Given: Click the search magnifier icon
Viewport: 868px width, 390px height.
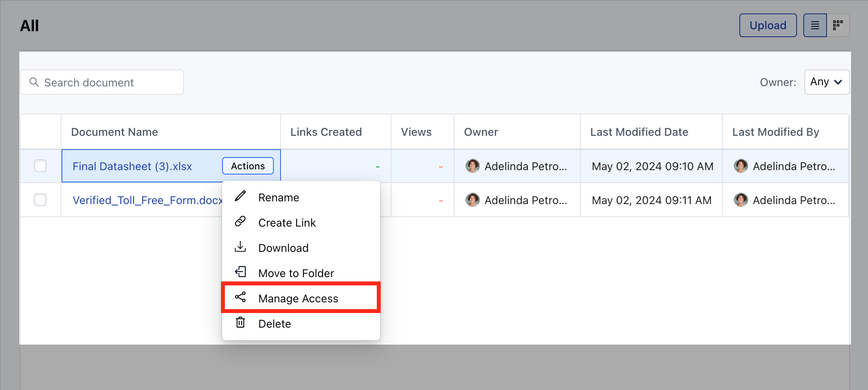Looking at the screenshot, I should [34, 82].
